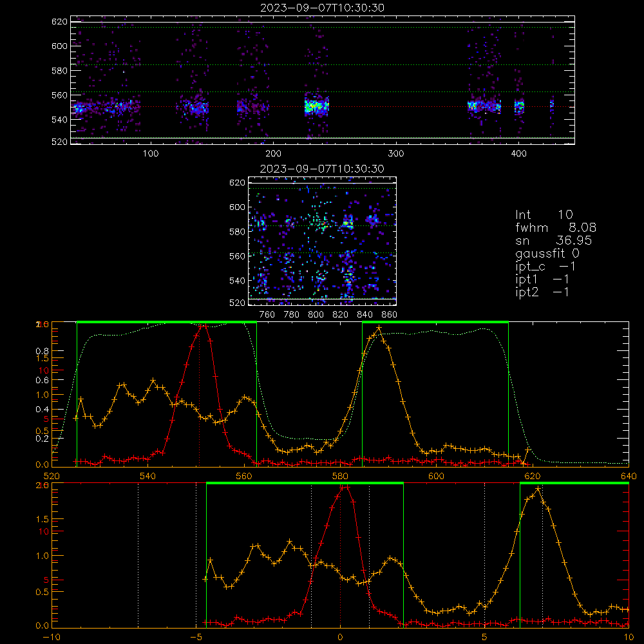
Task: Click y-axis label 540 of top image
Action: (59, 120)
